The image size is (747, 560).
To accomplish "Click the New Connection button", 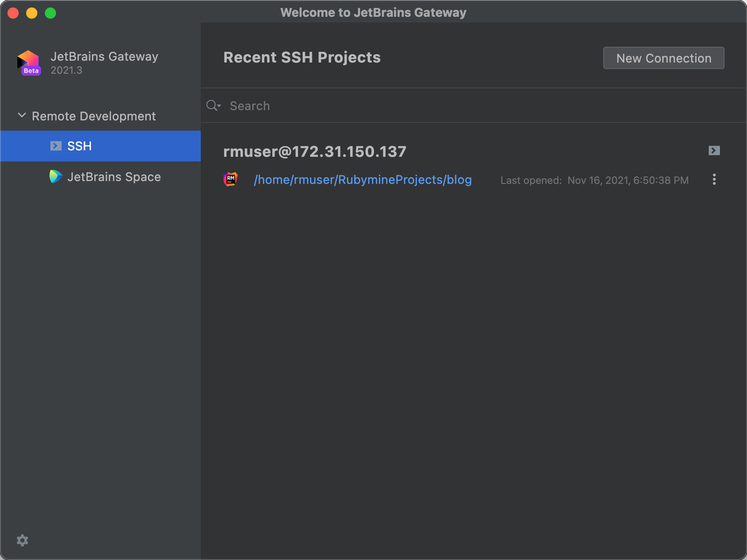I will [x=663, y=58].
